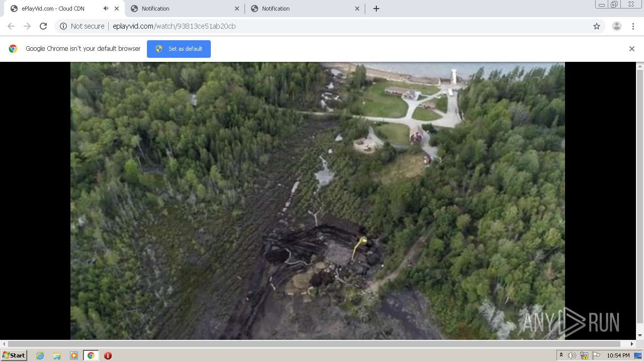This screenshot has width=644, height=362.
Task: Bookmark this page with the star
Action: (597, 26)
